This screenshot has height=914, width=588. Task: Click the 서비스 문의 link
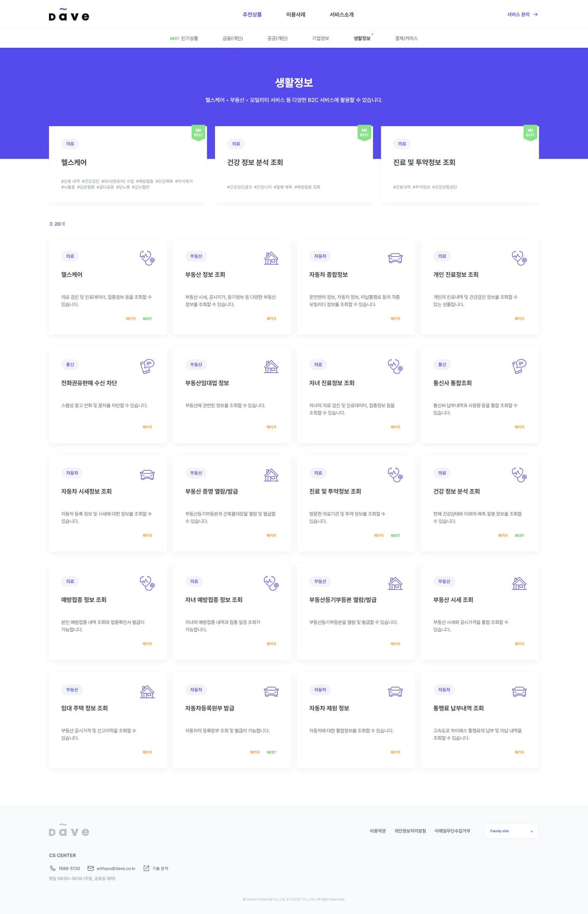coord(523,15)
